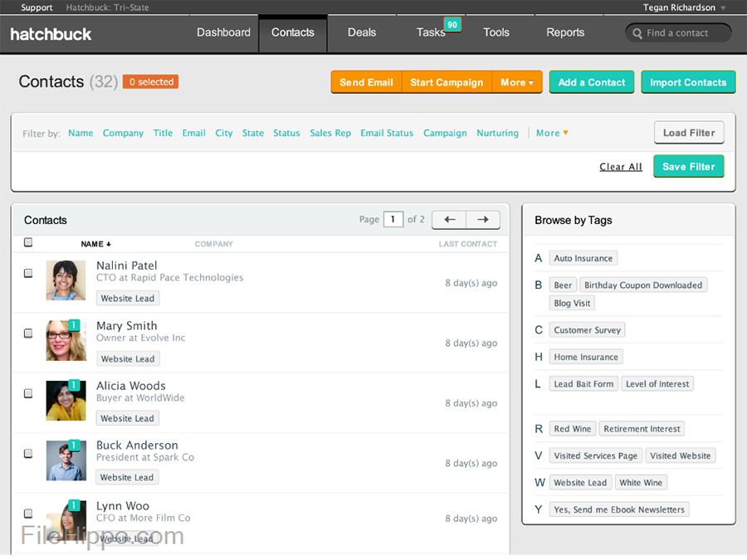Expand the More filters dropdown
Screen dimensions: 747x560
(552, 133)
